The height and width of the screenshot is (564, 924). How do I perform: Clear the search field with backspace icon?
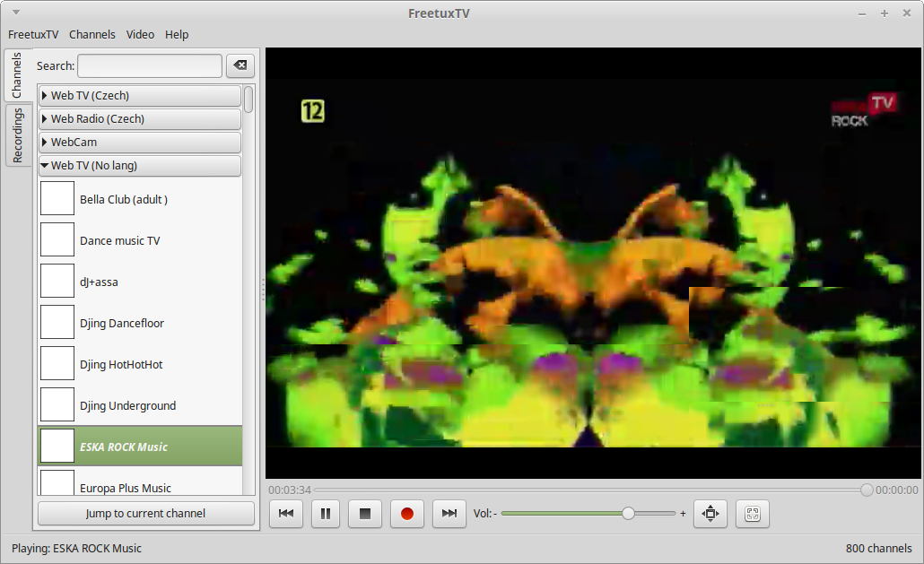point(240,65)
